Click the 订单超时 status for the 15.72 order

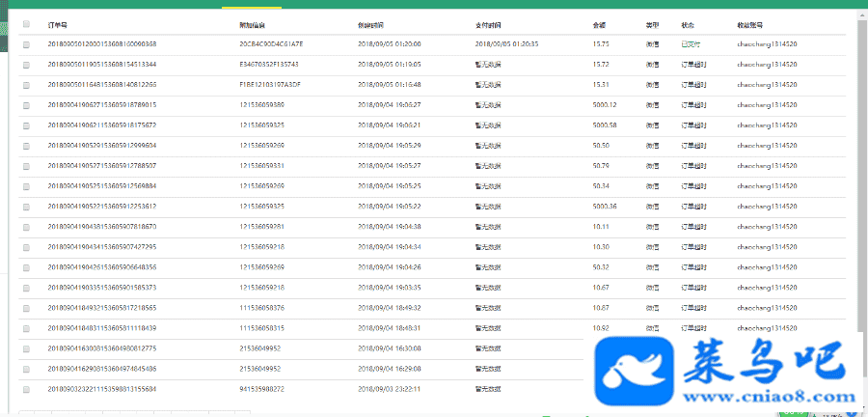click(x=694, y=65)
